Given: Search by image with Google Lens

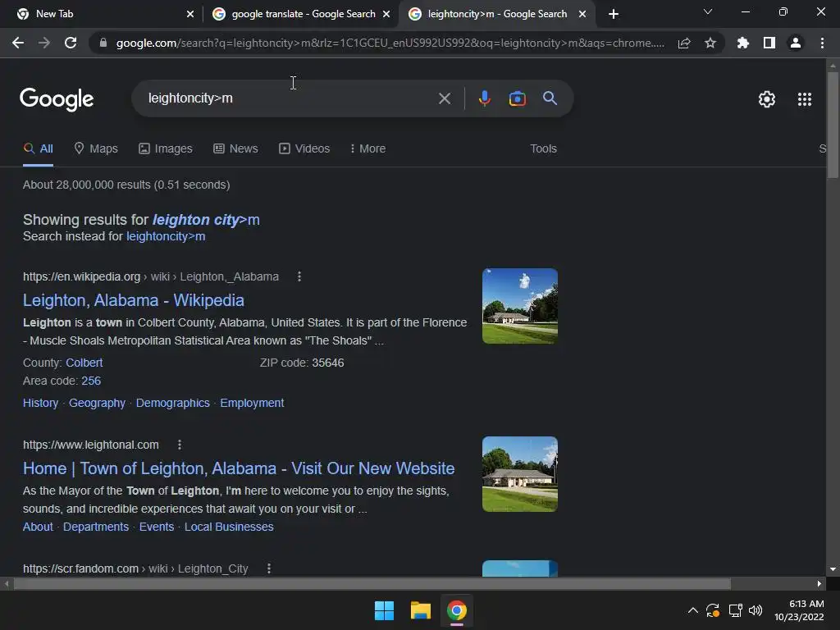Looking at the screenshot, I should coord(517,98).
